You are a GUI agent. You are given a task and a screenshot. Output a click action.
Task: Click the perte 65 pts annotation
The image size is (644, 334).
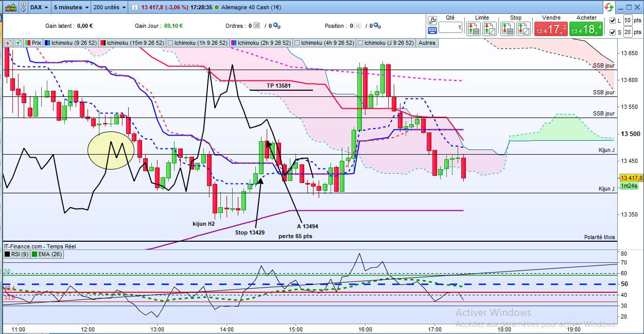(x=295, y=236)
